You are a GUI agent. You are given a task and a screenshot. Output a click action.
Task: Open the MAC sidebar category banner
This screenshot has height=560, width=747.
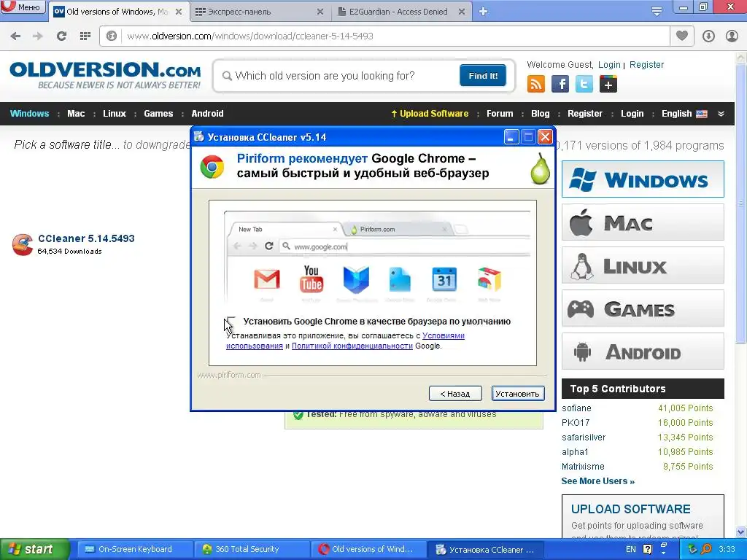point(643,222)
